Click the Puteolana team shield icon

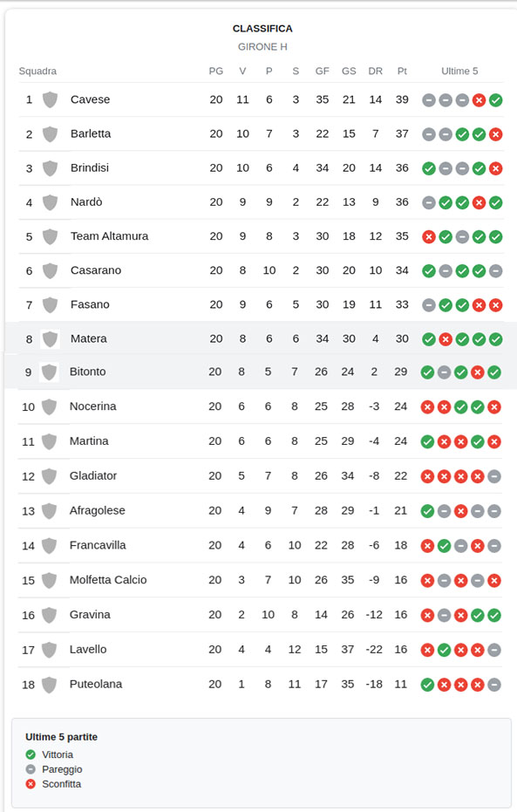[49, 685]
